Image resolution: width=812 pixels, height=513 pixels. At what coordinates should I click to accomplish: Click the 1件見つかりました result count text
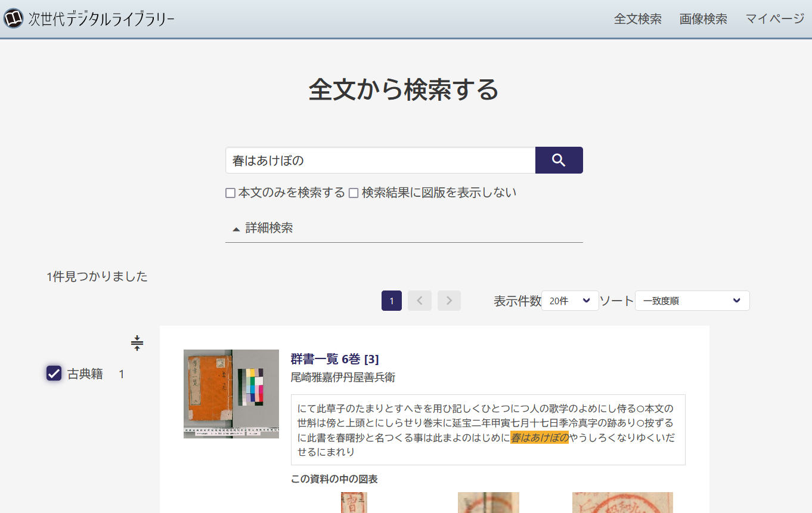click(97, 276)
